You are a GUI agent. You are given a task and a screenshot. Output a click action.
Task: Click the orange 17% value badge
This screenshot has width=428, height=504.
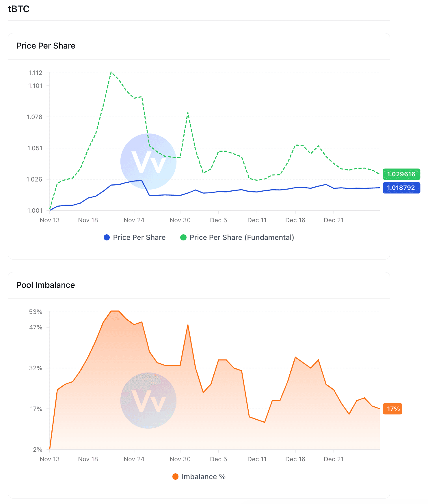pyautogui.click(x=393, y=409)
